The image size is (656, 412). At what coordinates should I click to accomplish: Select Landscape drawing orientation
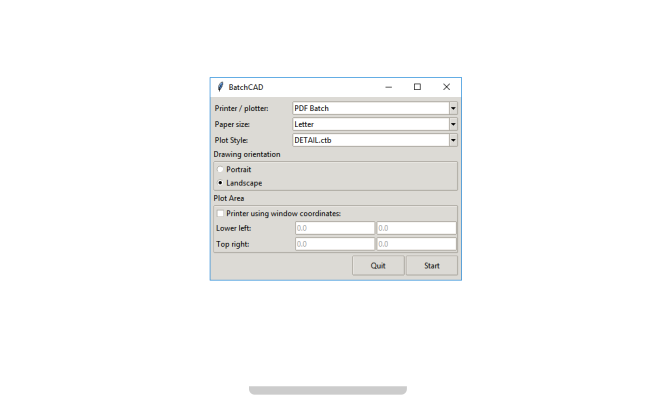tap(221, 184)
